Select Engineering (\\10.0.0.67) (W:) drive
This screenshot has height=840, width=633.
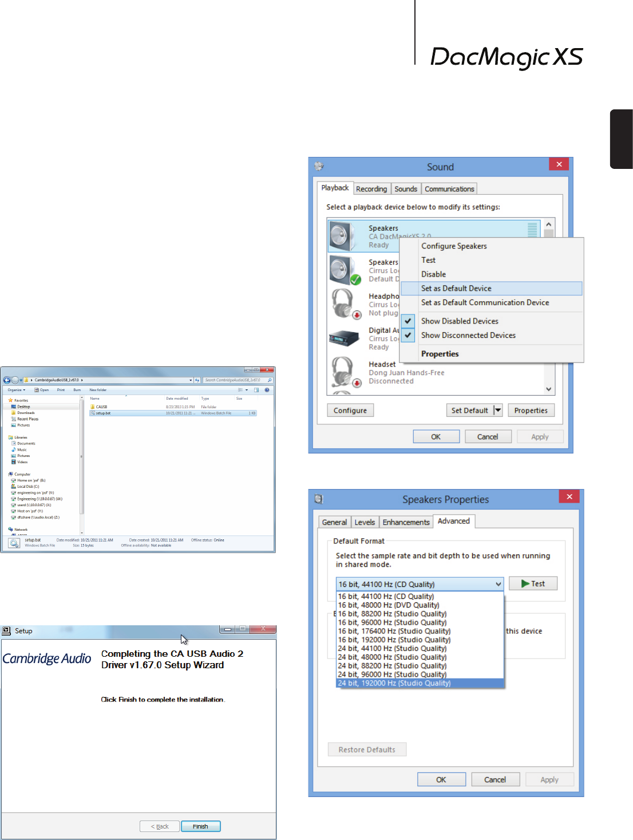coord(37,499)
